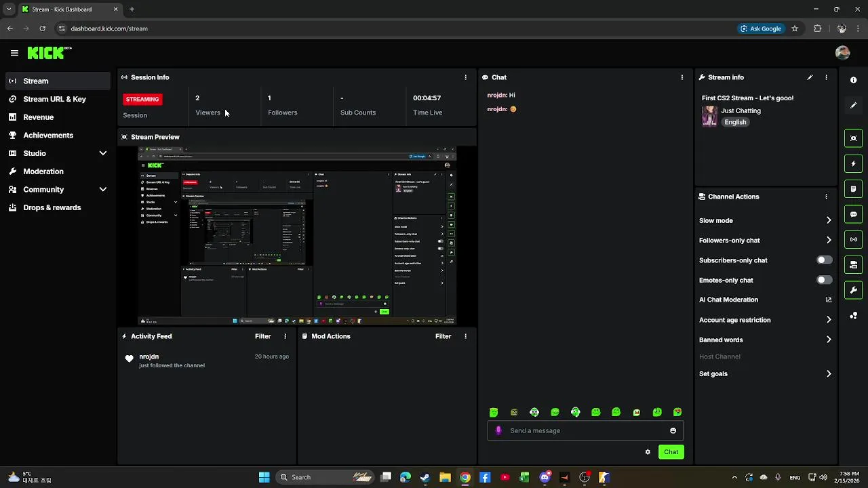Click the chat bubble icon in right sidebar

click(x=853, y=214)
